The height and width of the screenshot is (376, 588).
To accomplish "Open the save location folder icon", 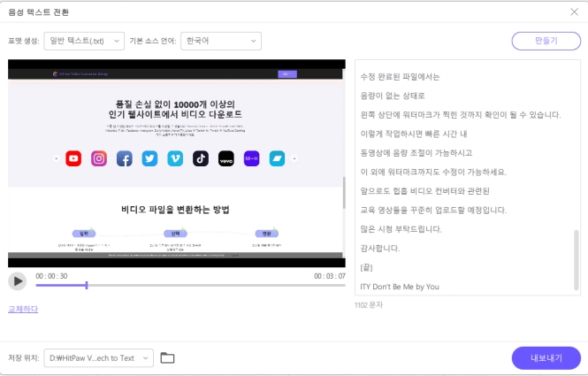I will pos(167,358).
